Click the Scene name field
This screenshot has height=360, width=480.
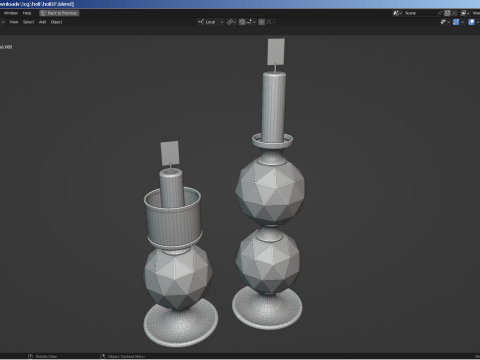[x=419, y=13]
